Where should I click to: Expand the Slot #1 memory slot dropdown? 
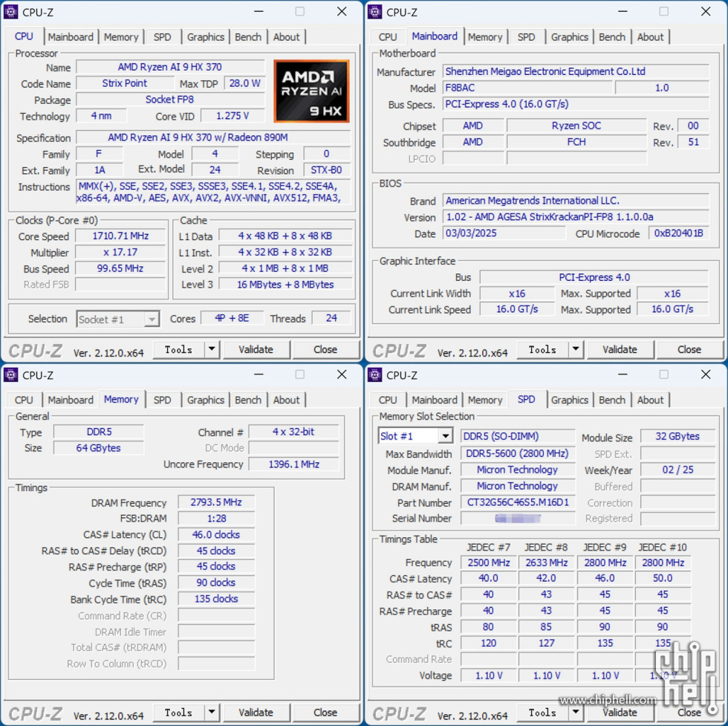coord(445,435)
